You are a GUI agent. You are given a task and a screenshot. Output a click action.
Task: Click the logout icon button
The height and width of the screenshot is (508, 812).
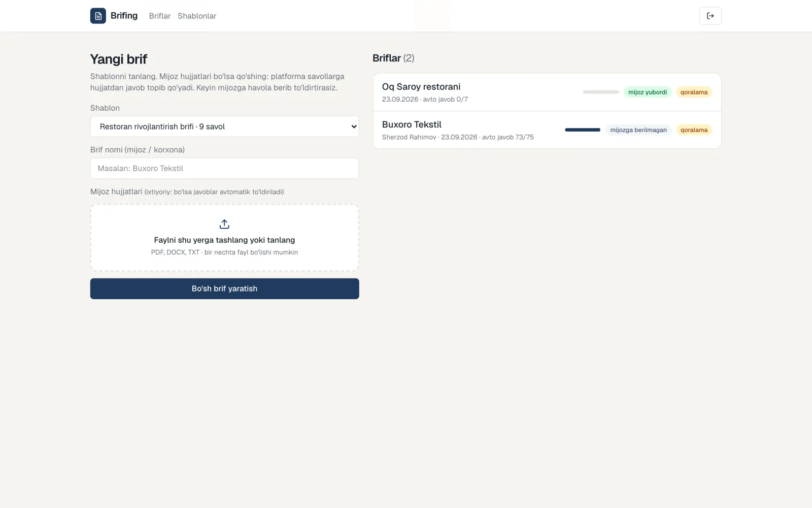710,16
